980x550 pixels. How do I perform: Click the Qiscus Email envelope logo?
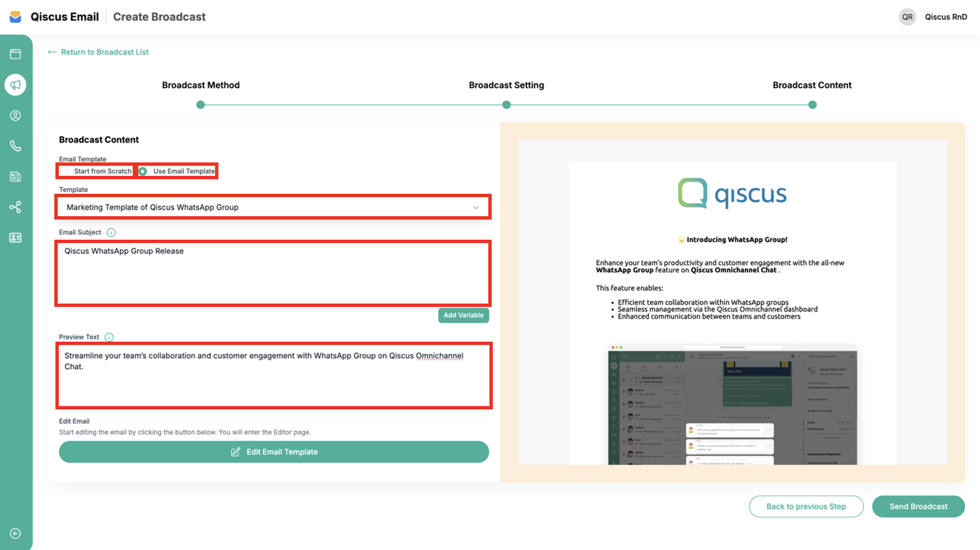pyautogui.click(x=16, y=17)
